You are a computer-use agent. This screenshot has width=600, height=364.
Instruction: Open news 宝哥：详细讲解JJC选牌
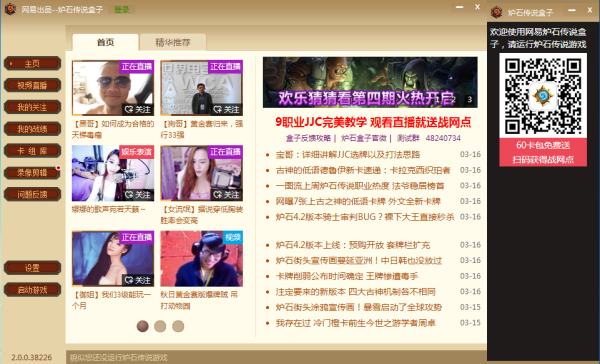click(x=348, y=155)
